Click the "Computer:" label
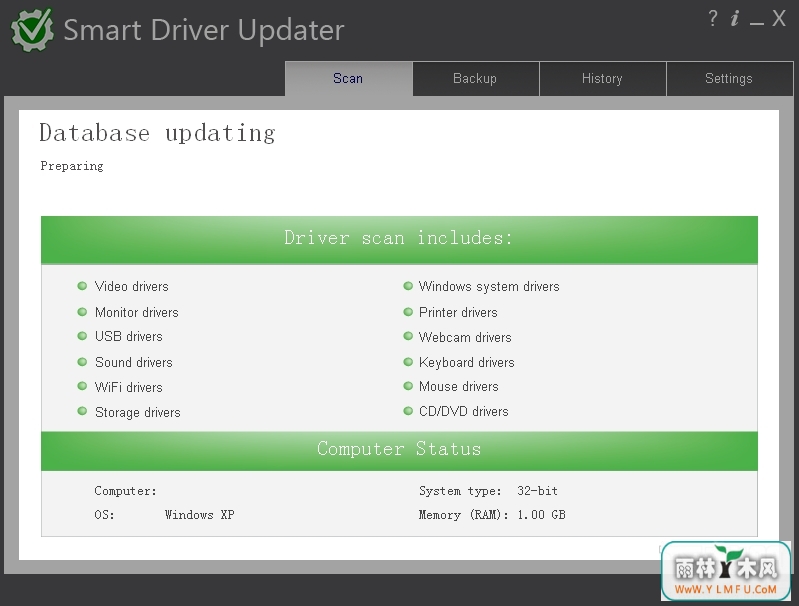This screenshot has height=606, width=799. pos(125,491)
